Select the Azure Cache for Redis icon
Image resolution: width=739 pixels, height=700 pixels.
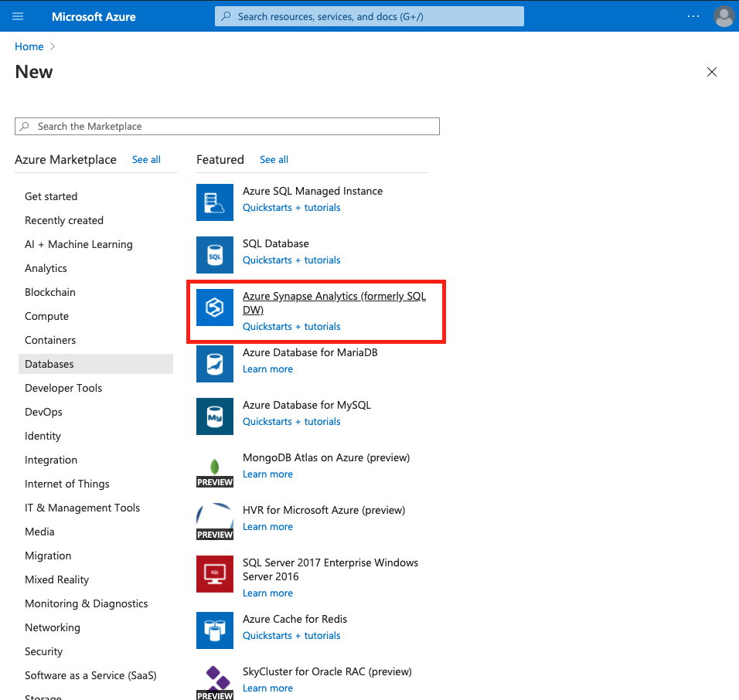(x=214, y=630)
